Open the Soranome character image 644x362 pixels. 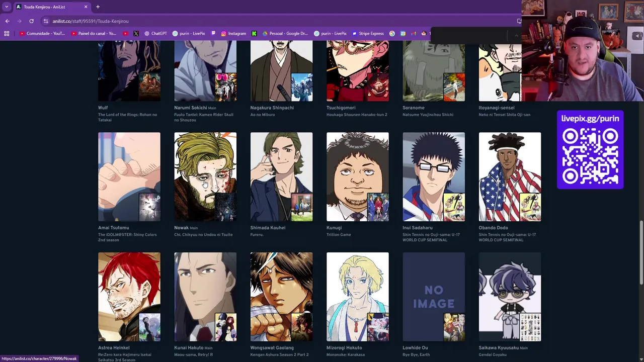coord(434,71)
